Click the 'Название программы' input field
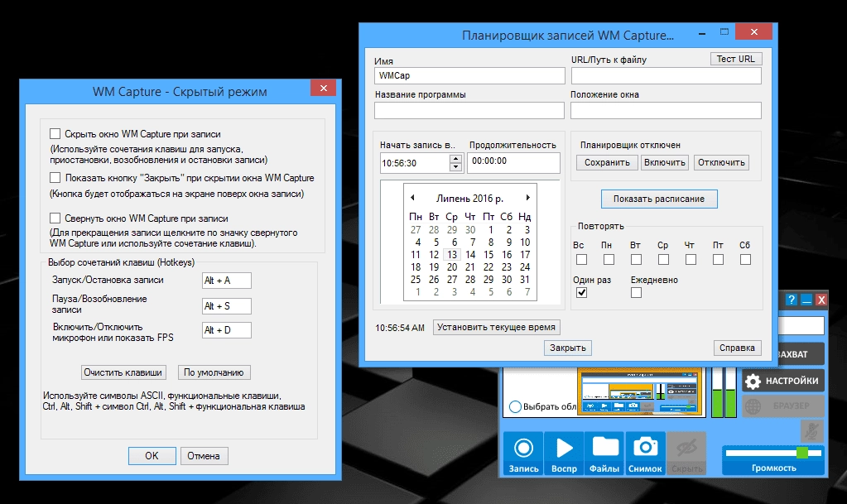Screen dimensions: 847x504 [469, 111]
